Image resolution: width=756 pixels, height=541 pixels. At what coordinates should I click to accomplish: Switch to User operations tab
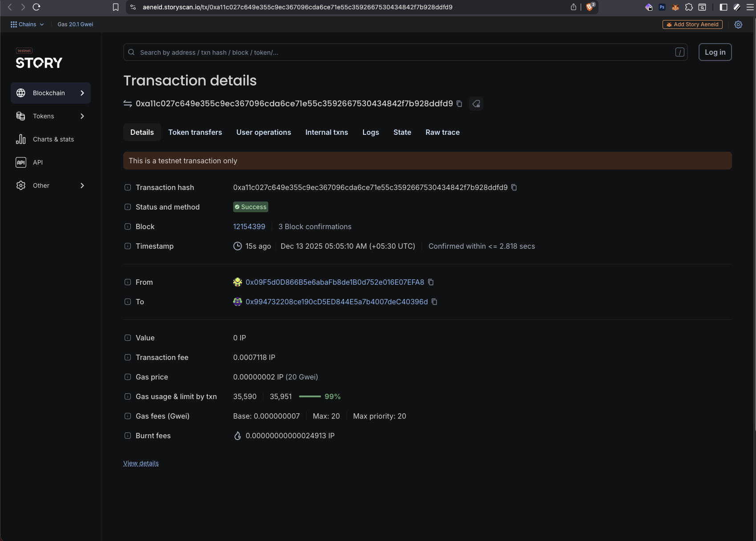[x=264, y=132]
